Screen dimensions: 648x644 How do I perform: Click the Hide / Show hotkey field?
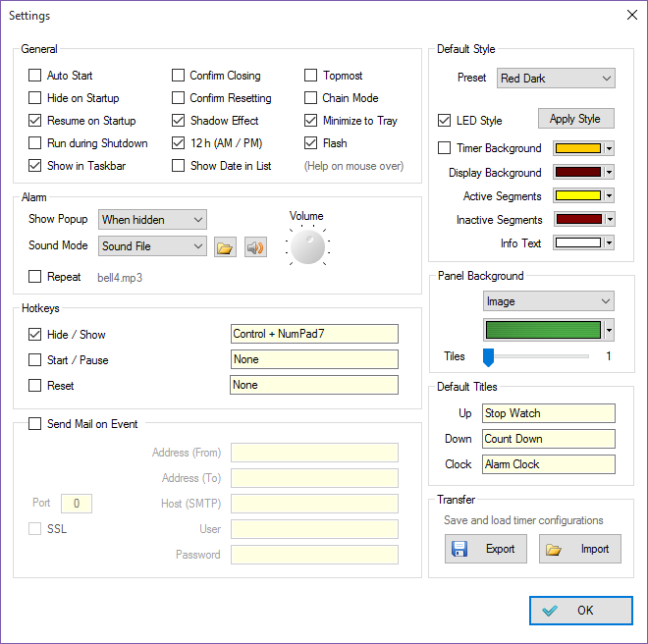[x=314, y=334]
